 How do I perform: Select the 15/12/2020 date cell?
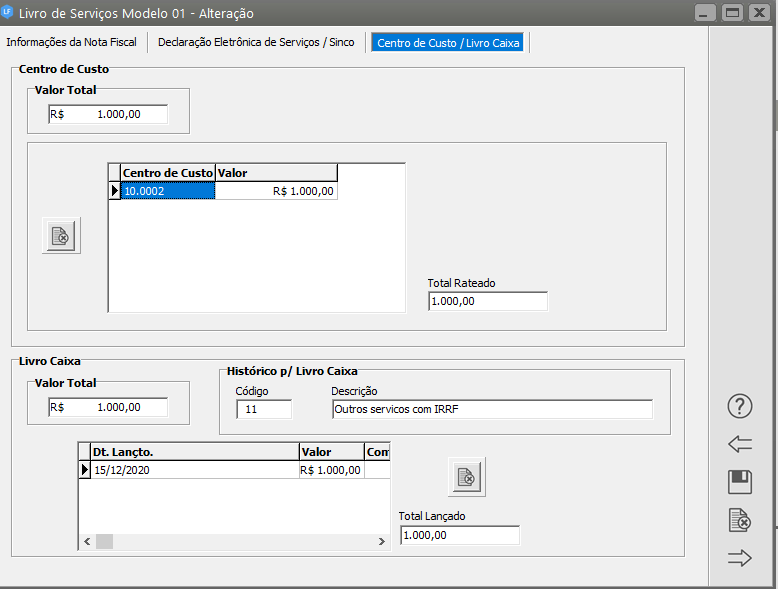[193, 470]
